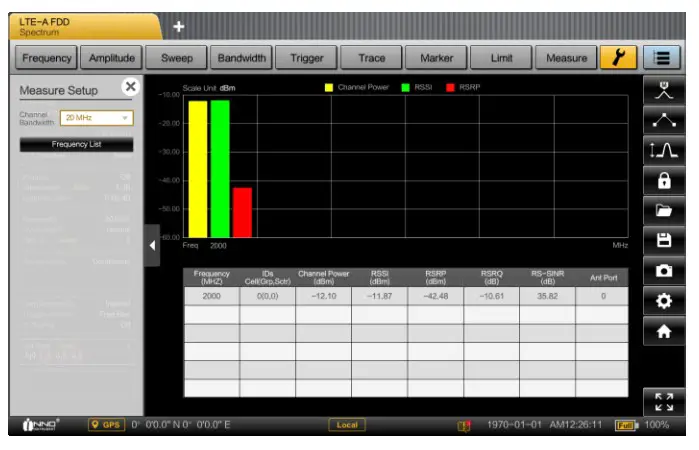Select the 2000 frequency table cell
Screen dimensions: 699x450
pos(212,296)
